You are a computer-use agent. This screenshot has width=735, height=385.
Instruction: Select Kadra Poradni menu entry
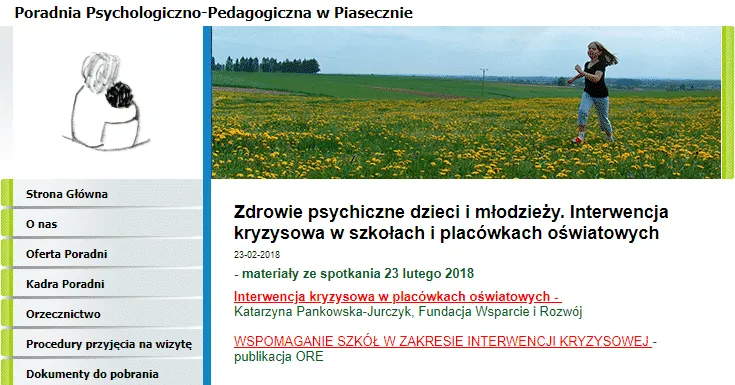pos(102,284)
